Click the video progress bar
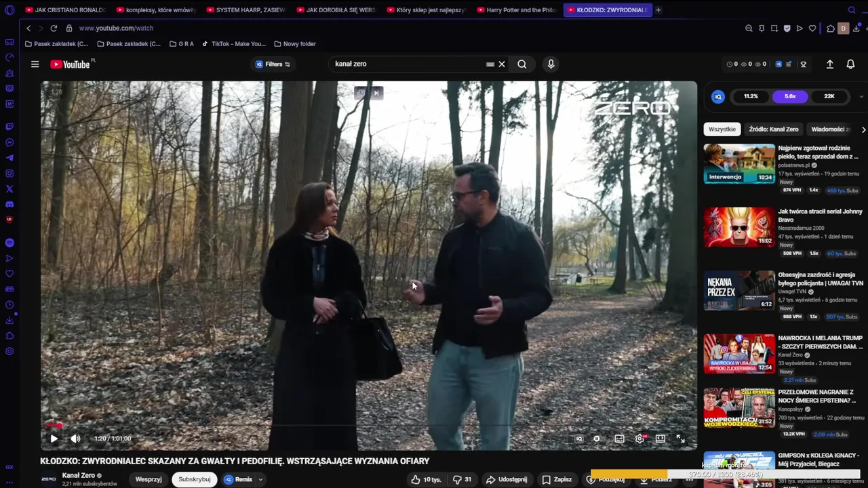 368,426
